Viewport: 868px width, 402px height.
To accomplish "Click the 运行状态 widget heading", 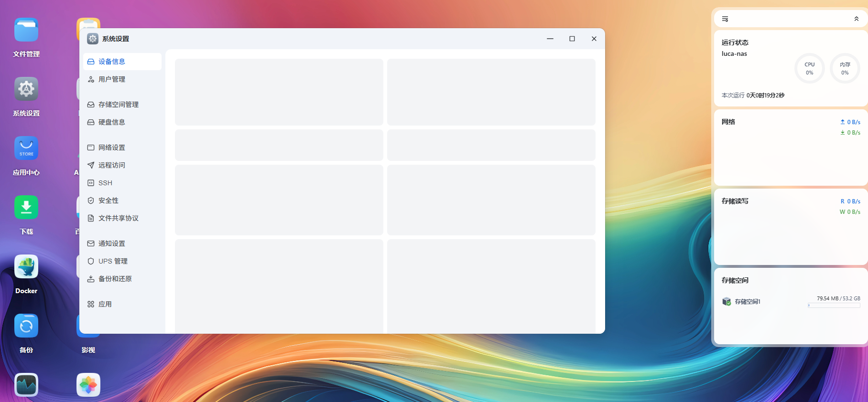I will click(x=735, y=42).
